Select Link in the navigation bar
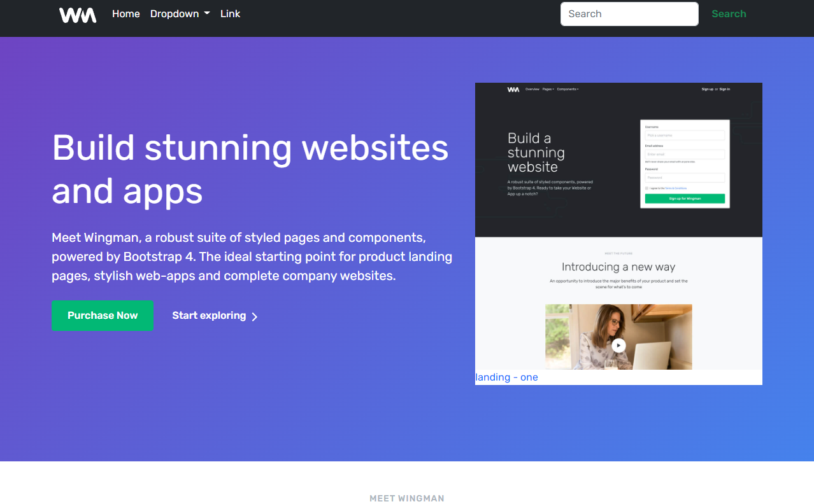Viewport: 814px width, 504px height. pos(230,13)
